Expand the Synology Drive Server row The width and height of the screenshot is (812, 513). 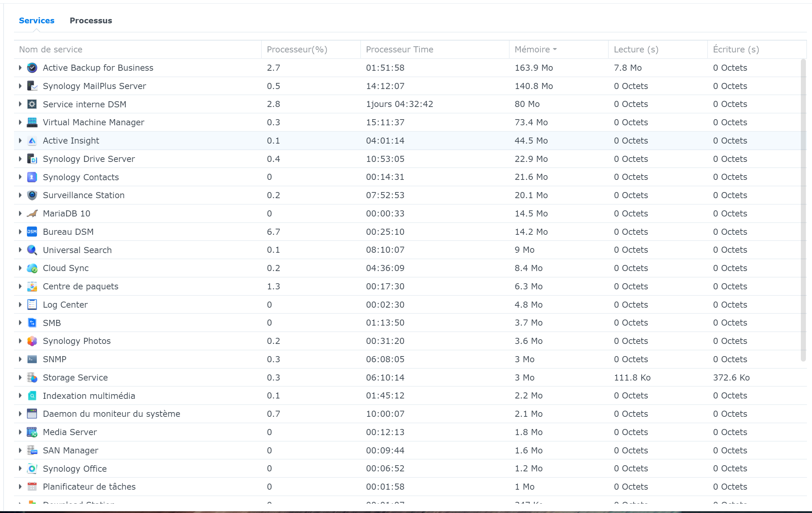coord(20,159)
